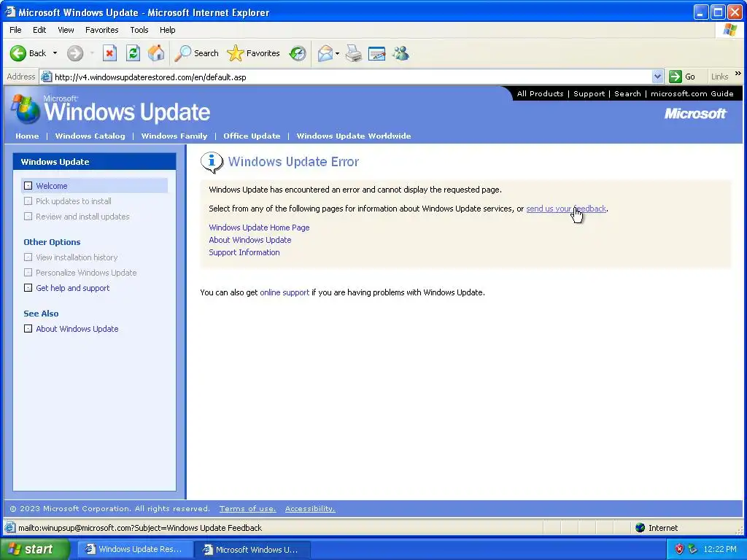This screenshot has width=747, height=560.
Task: Click the info bubble error icon
Action: point(212,163)
